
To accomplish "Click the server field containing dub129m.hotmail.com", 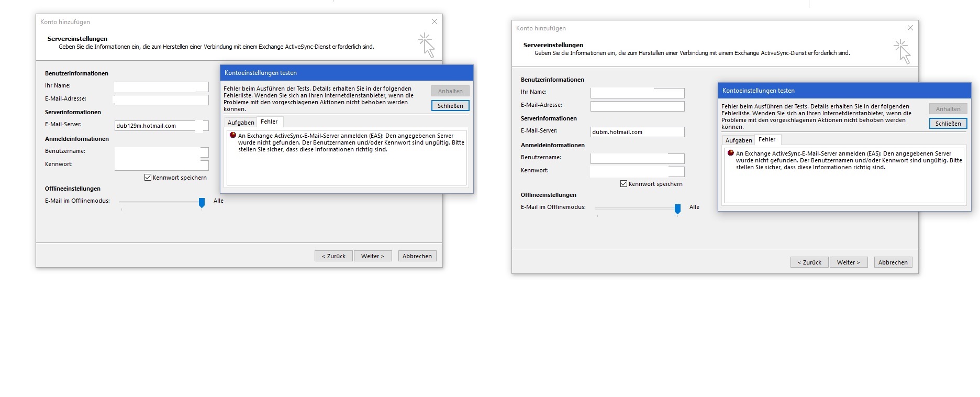I will pos(155,126).
